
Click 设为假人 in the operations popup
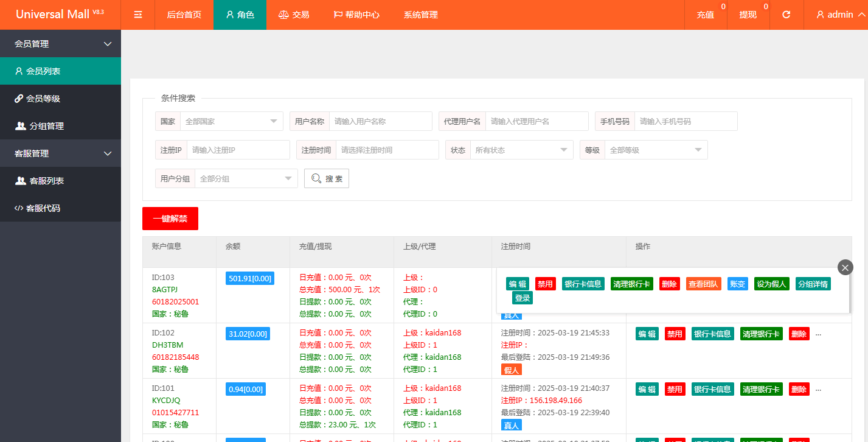pos(771,284)
